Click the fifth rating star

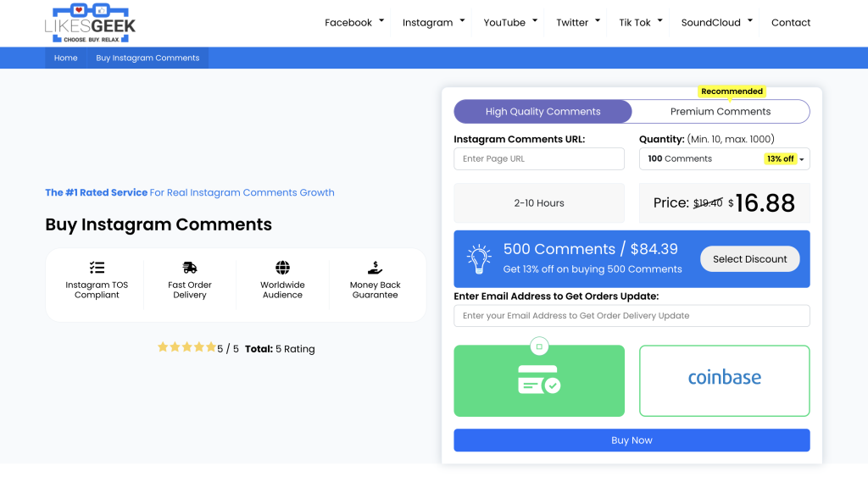coord(210,346)
